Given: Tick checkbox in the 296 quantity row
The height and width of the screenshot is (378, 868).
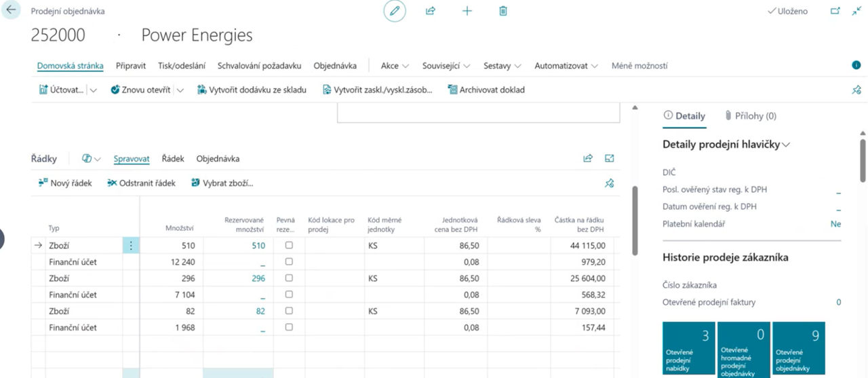Looking at the screenshot, I should coord(289,278).
